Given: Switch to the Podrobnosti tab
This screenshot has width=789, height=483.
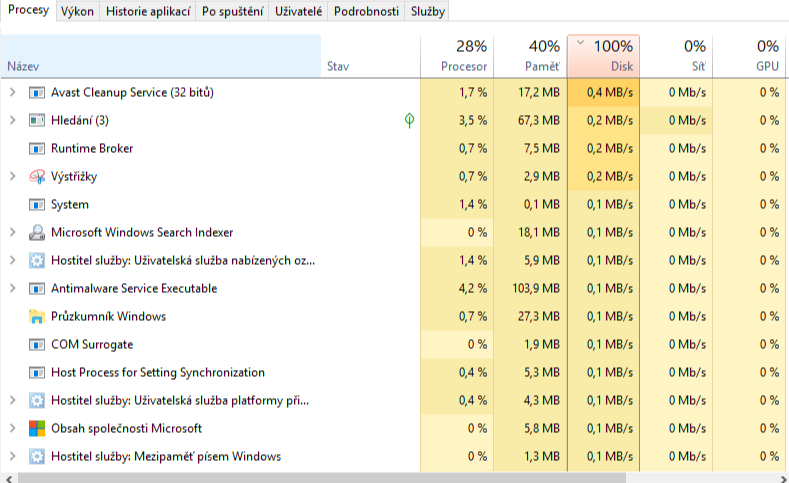Looking at the screenshot, I should (366, 11).
